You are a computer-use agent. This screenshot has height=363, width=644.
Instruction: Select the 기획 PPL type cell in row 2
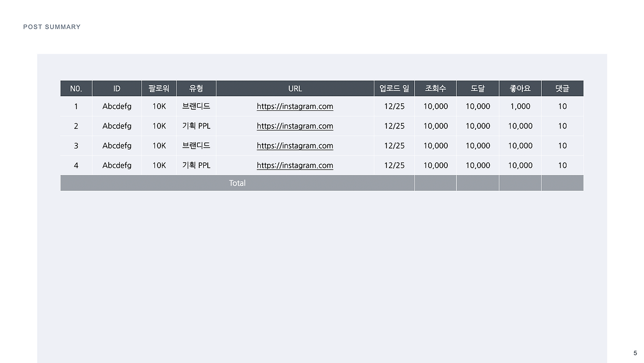(196, 126)
